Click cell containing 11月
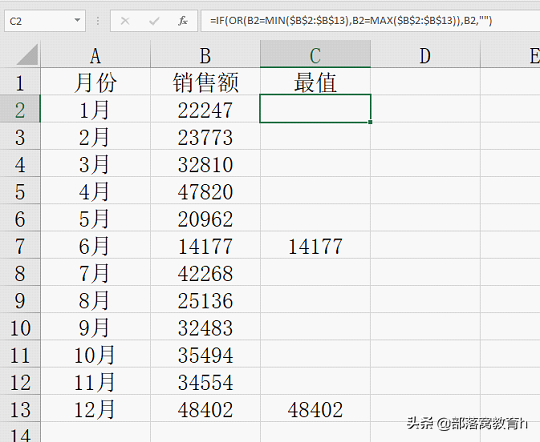This screenshot has width=540, height=442. point(95,382)
